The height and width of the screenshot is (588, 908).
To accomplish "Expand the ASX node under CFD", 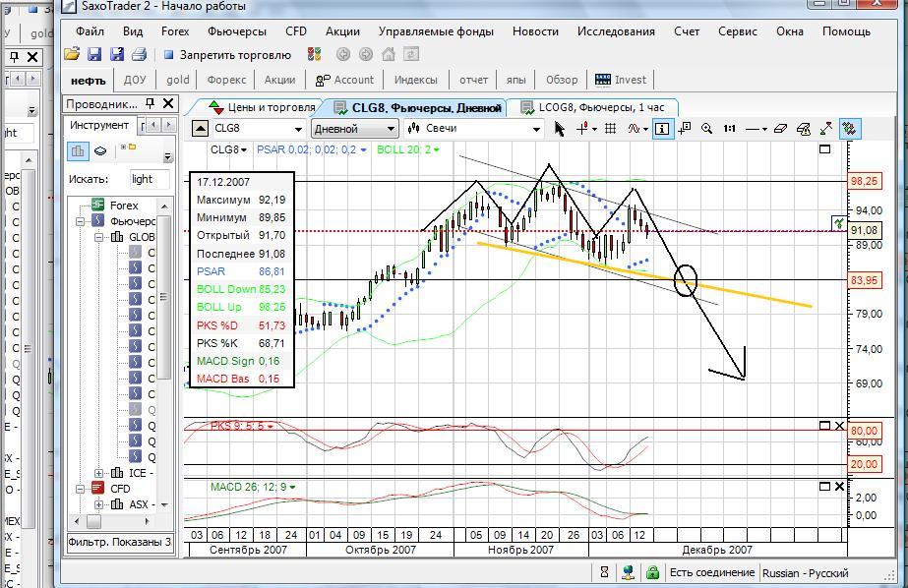I will click(x=98, y=504).
